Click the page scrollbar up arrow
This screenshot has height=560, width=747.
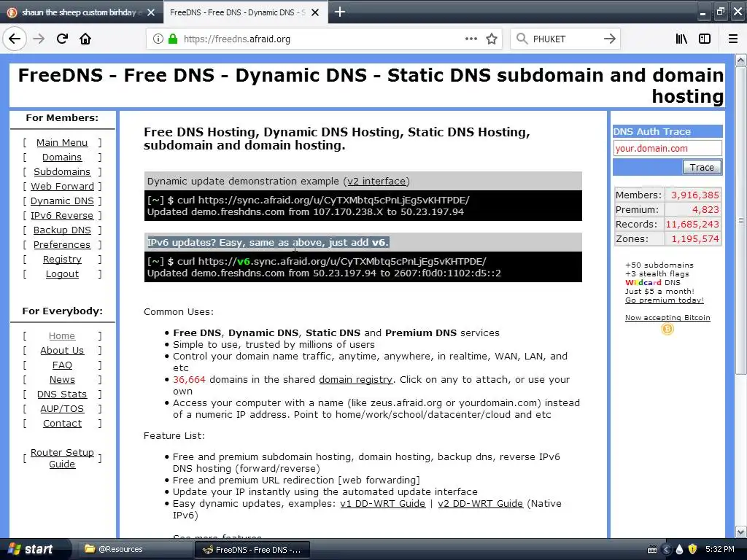tap(740, 60)
